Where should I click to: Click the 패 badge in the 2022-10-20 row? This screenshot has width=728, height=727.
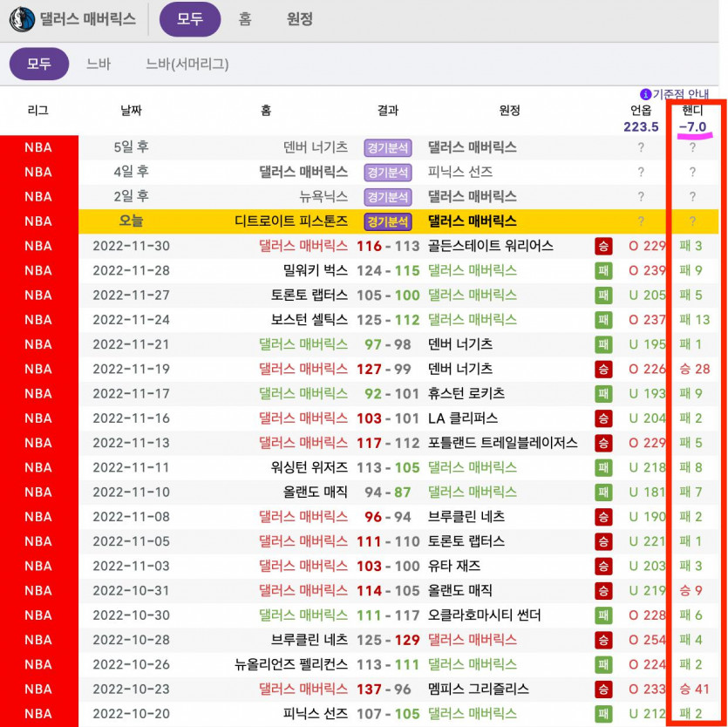click(603, 714)
